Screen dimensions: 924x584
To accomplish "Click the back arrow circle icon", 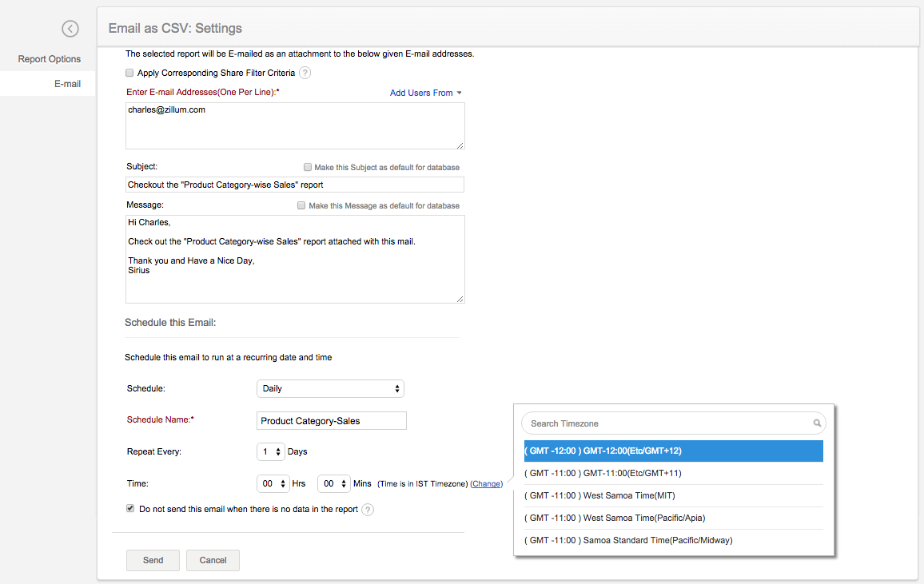I will pos(70,29).
